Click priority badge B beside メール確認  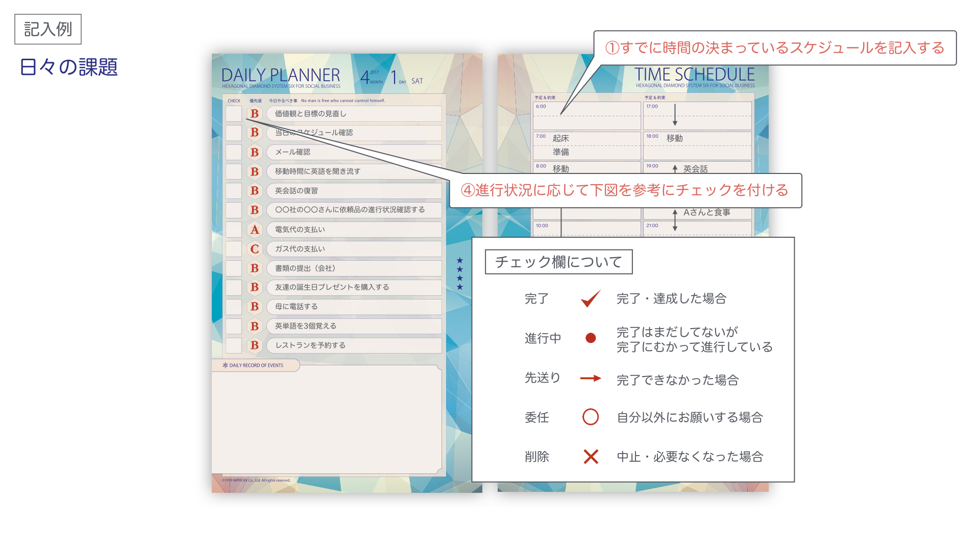tap(255, 152)
